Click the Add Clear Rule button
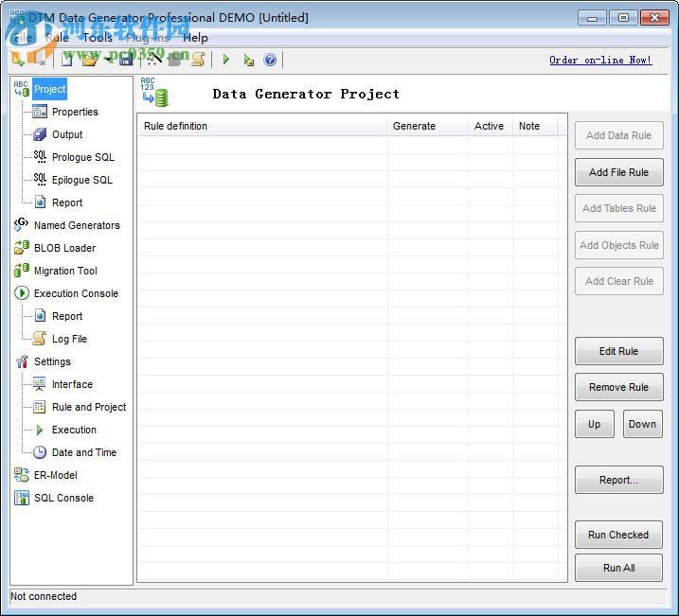 coord(618,281)
